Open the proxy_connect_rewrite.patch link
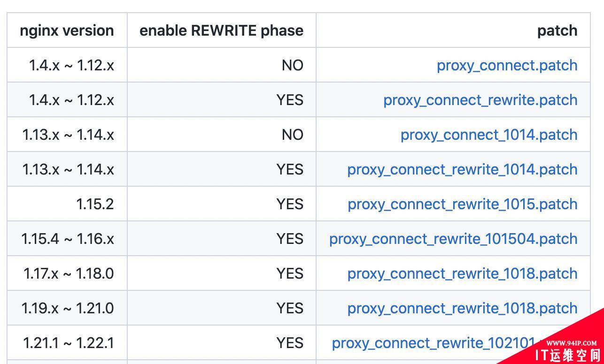This screenshot has height=364, width=604. coord(480,100)
